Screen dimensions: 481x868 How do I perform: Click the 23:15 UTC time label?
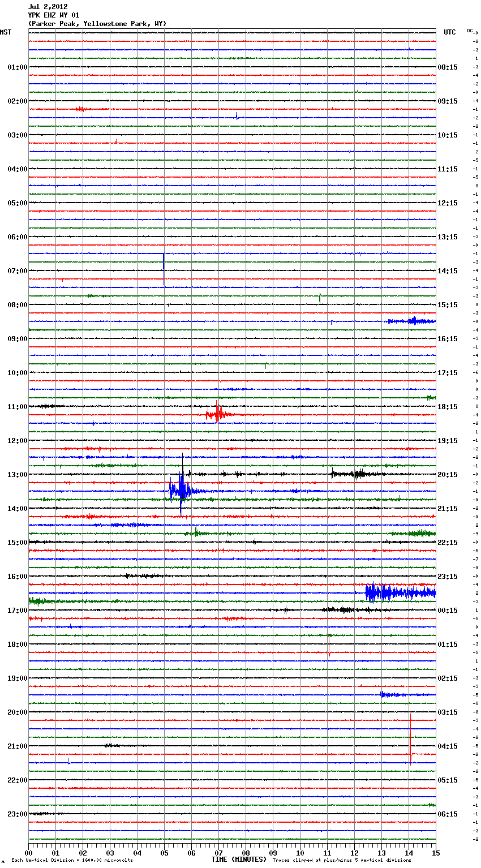[448, 577]
